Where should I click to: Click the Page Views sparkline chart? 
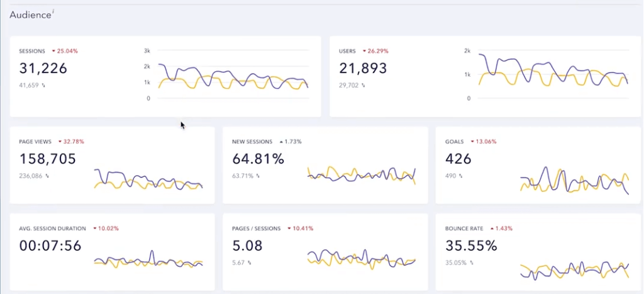click(148, 179)
